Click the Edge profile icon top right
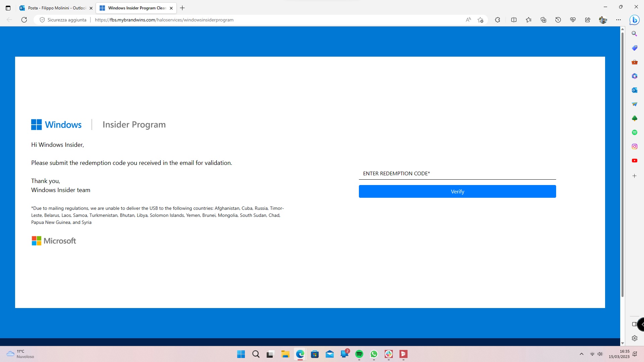 coord(603,20)
